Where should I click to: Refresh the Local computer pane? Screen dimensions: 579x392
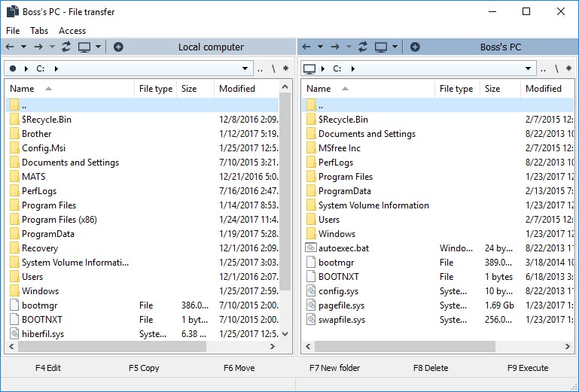coord(66,47)
